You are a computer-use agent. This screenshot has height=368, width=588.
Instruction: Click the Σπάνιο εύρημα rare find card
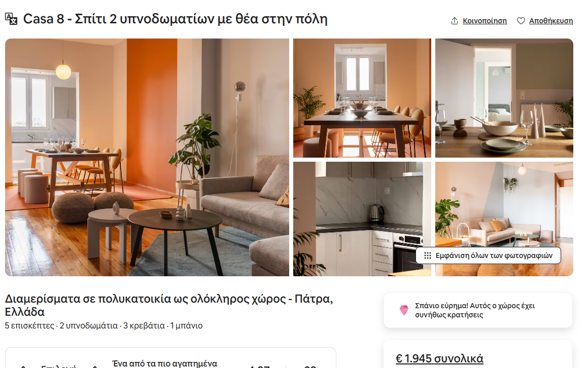[478, 310]
